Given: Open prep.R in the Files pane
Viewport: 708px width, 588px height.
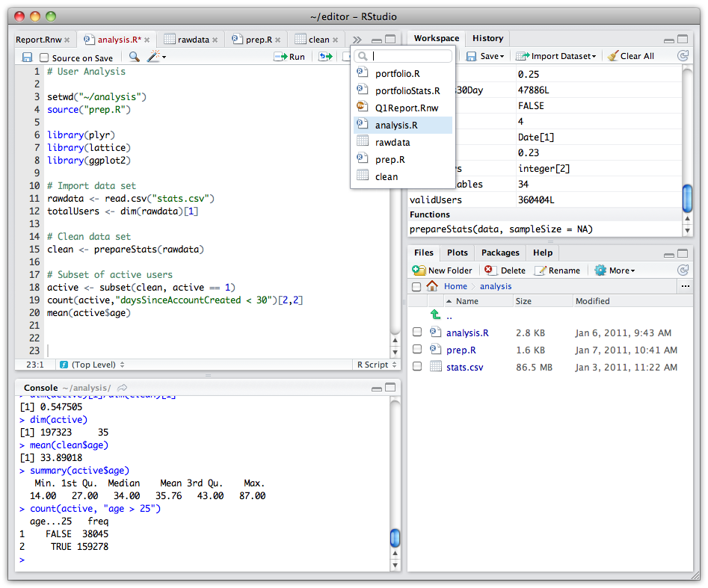Looking at the screenshot, I should click(x=461, y=350).
